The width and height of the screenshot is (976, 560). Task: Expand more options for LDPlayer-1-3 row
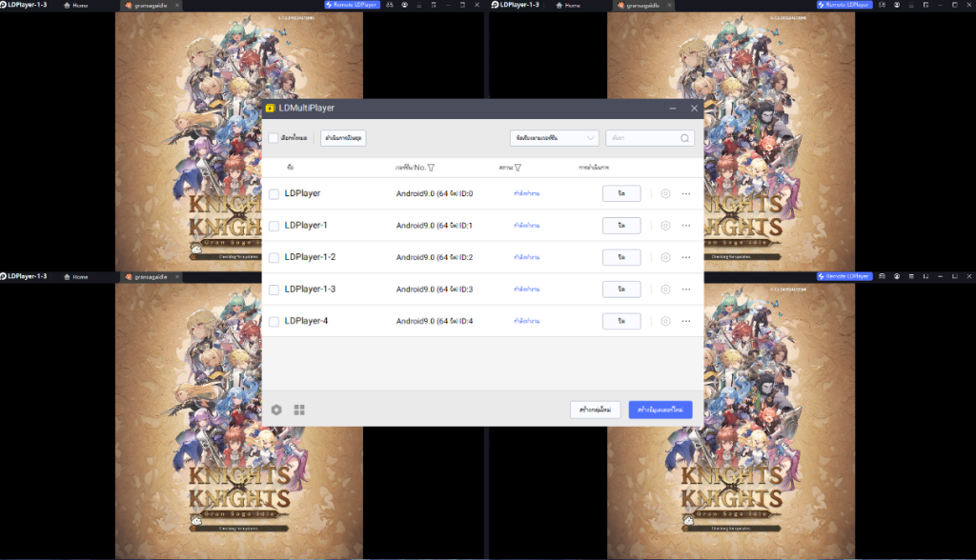pyautogui.click(x=686, y=290)
